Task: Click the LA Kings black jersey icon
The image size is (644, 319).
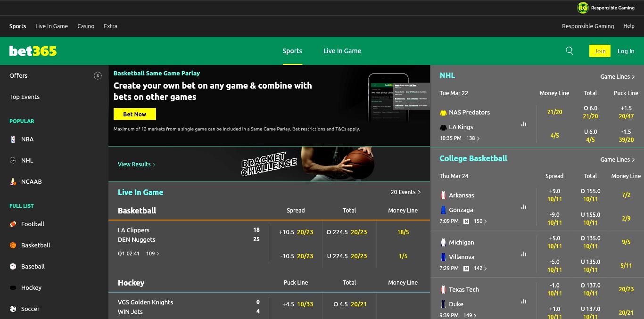Action: (443, 127)
